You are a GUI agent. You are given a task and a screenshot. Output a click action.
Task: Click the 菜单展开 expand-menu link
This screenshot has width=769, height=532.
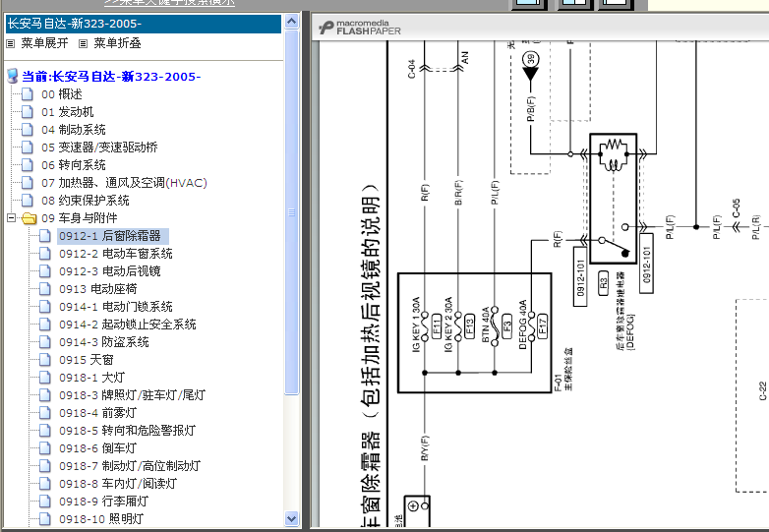[44, 43]
